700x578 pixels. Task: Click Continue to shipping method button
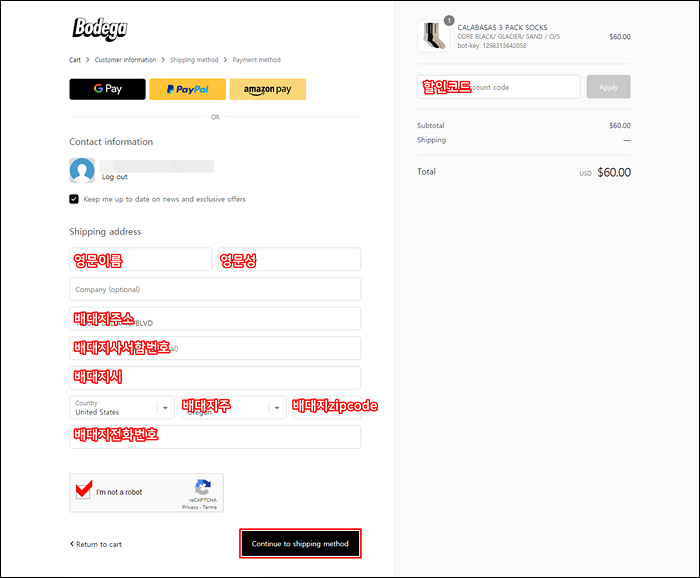pyautogui.click(x=300, y=544)
